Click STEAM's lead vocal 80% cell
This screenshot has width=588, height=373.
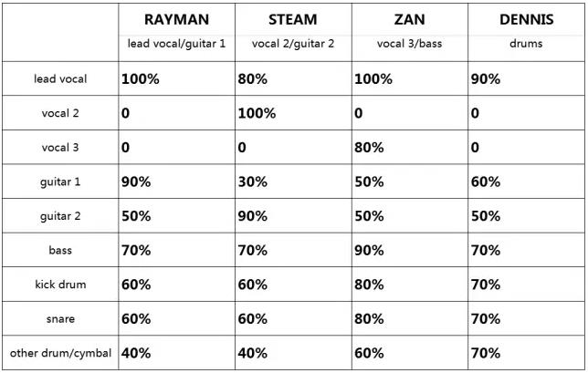pyautogui.click(x=252, y=79)
